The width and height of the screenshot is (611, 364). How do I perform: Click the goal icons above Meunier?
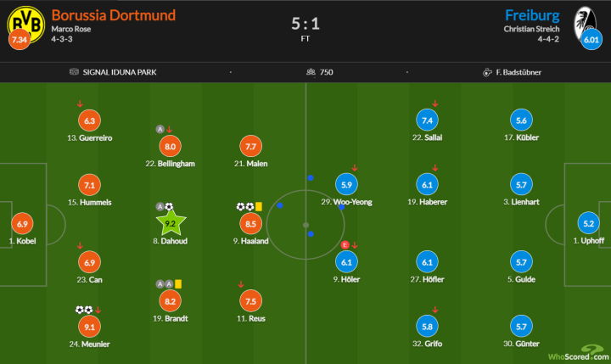point(83,310)
